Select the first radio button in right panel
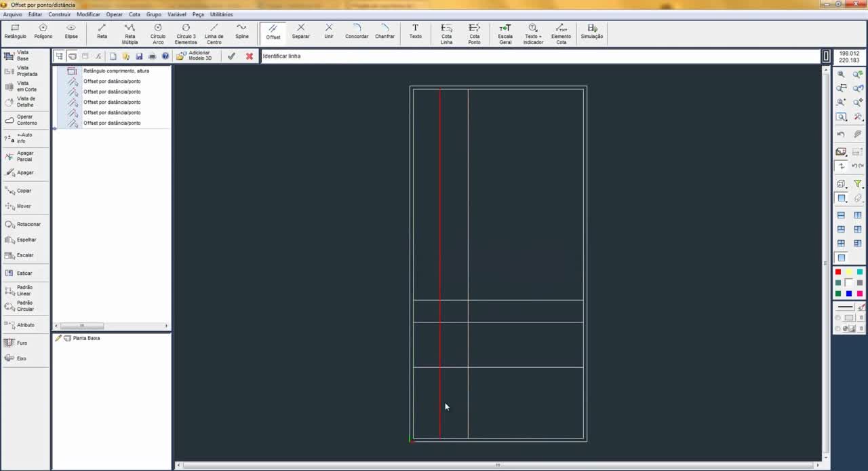Screen dimensions: 868x471 click(838, 318)
